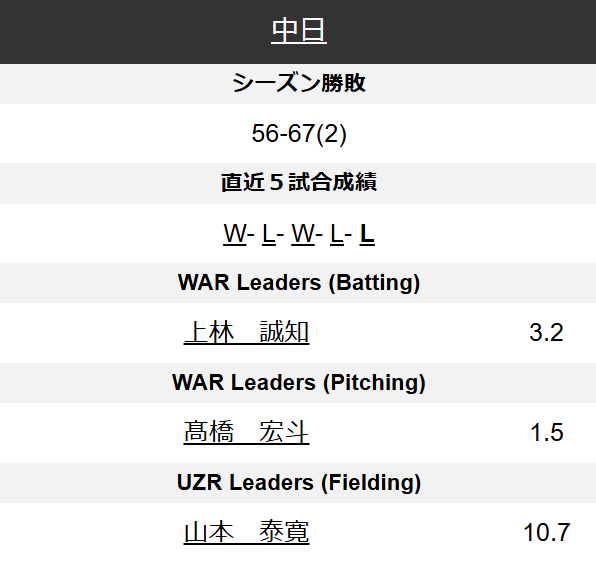Click the 56-67(2) season record

point(299,133)
